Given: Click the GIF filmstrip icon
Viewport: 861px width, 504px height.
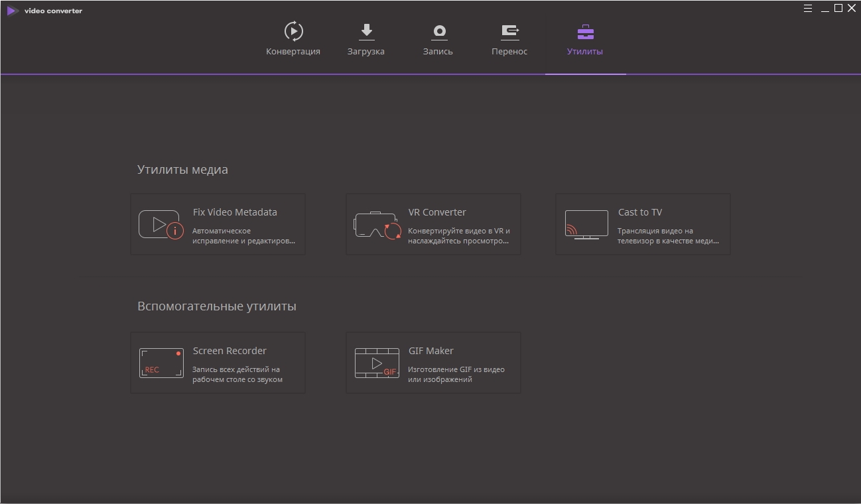Looking at the screenshot, I should coord(377,363).
